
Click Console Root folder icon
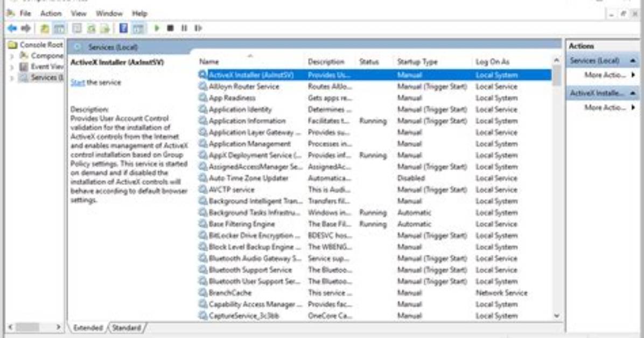point(13,45)
